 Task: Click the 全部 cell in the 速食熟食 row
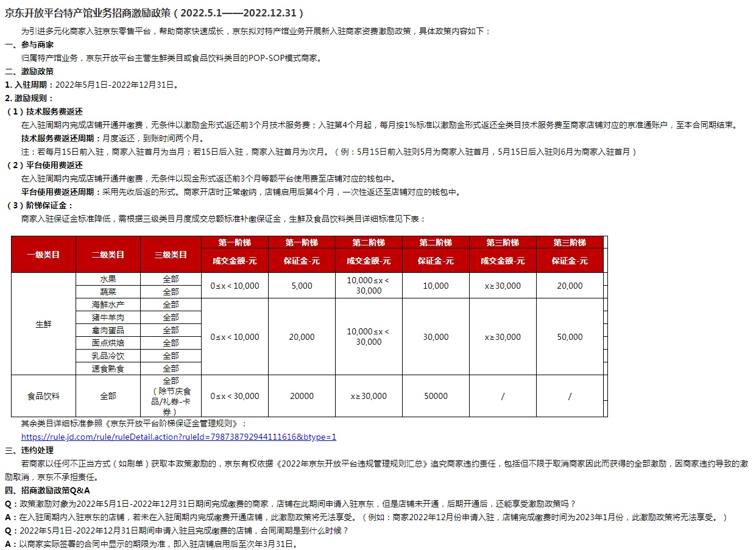171,368
